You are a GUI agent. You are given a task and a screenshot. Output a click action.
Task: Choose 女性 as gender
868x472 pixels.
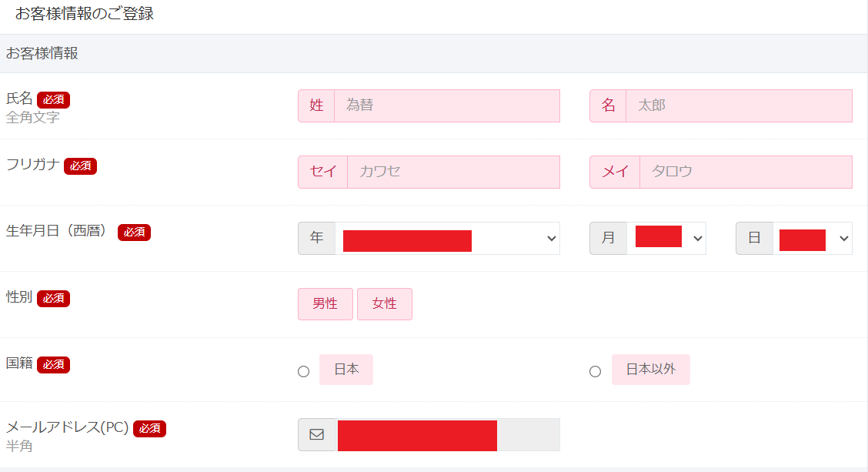(x=385, y=304)
